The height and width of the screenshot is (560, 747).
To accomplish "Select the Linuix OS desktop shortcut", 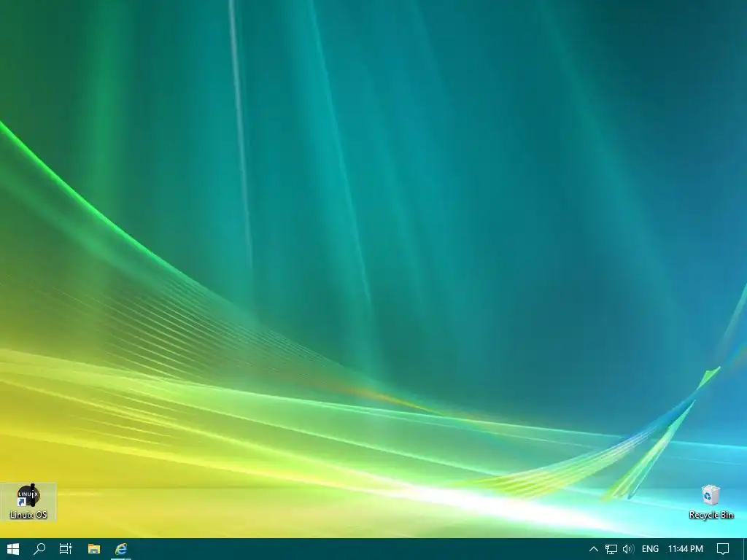I will pos(28,502).
